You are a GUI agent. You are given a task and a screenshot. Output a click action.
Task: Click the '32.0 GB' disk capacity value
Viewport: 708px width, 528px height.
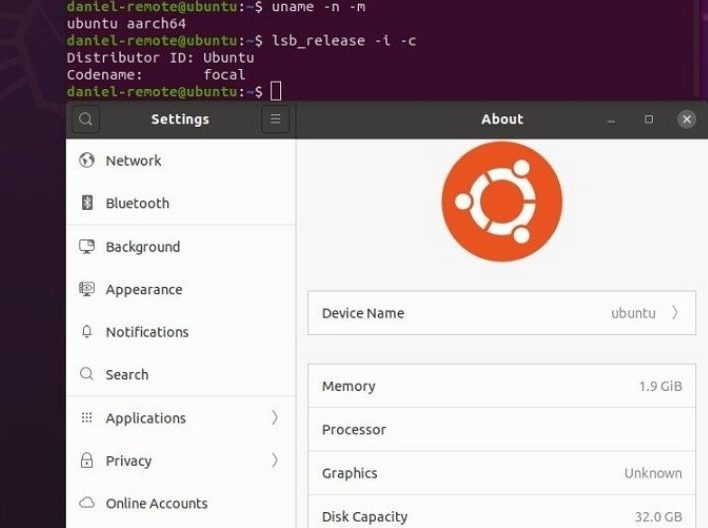(x=658, y=516)
